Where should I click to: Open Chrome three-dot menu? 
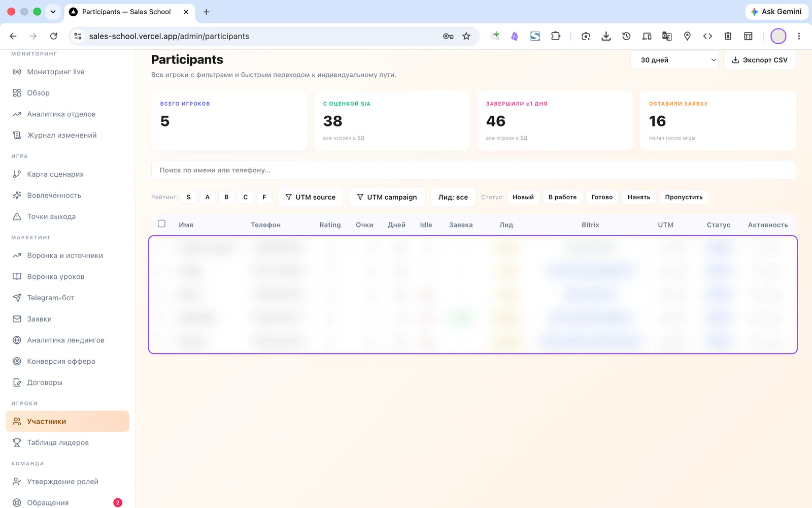click(x=799, y=36)
